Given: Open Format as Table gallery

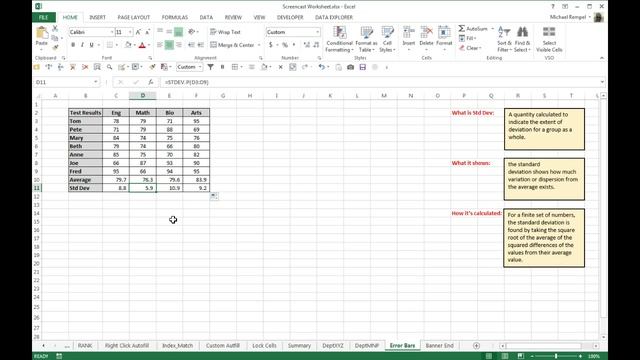Looking at the screenshot, I should [x=366, y=39].
